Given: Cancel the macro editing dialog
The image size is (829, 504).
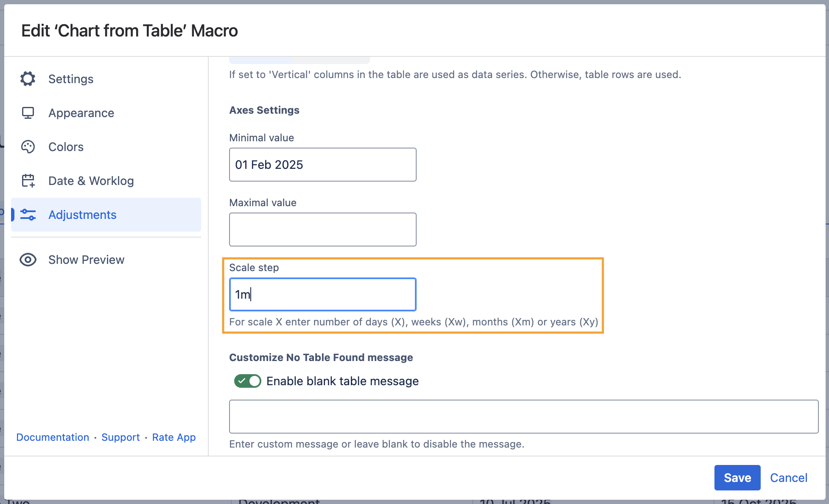Looking at the screenshot, I should (788, 478).
